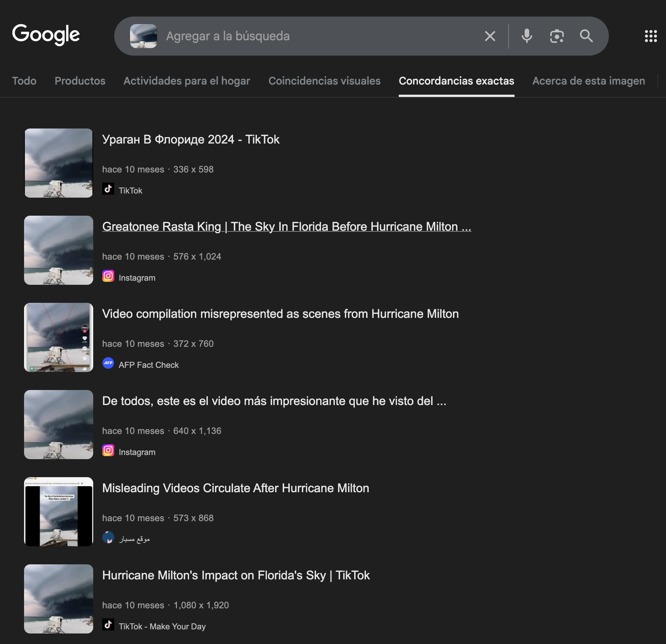Open 'Video compilation misrepresented' AFP result
The image size is (666, 644).
(x=280, y=314)
